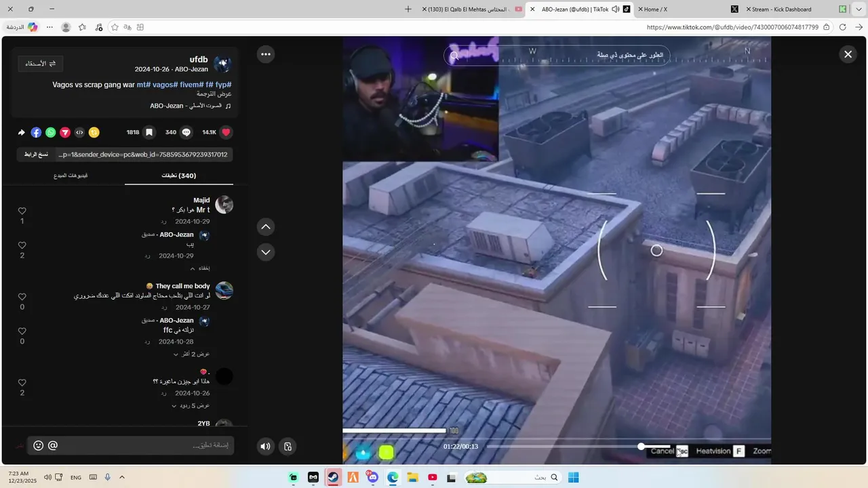Like ABO-Jezan's reply to Majid
Image resolution: width=868 pixels, height=488 pixels.
(22, 245)
